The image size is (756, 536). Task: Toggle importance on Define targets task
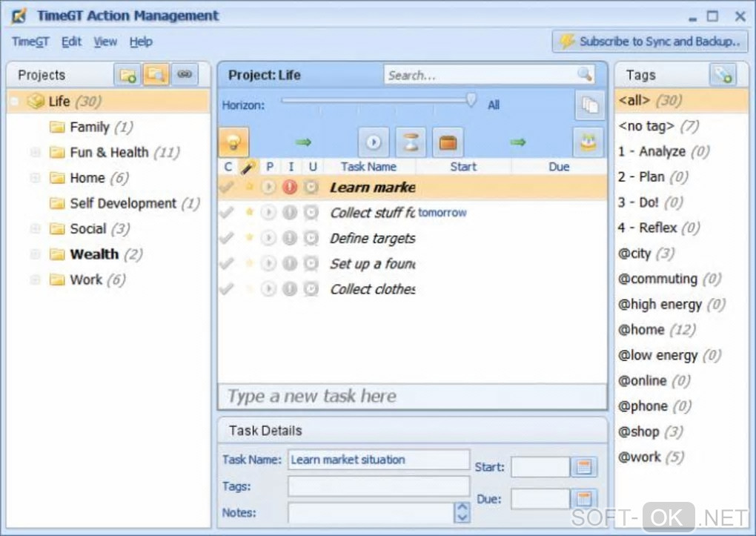[x=290, y=238]
